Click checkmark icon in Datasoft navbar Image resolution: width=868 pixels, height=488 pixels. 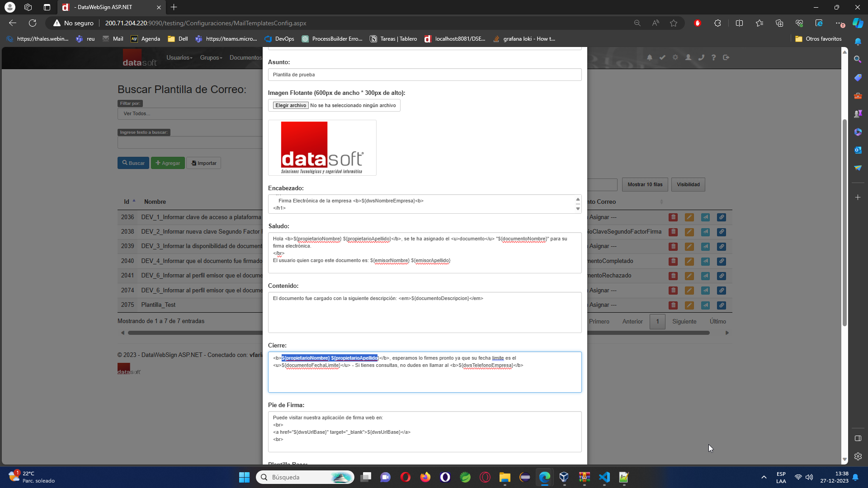[662, 57]
